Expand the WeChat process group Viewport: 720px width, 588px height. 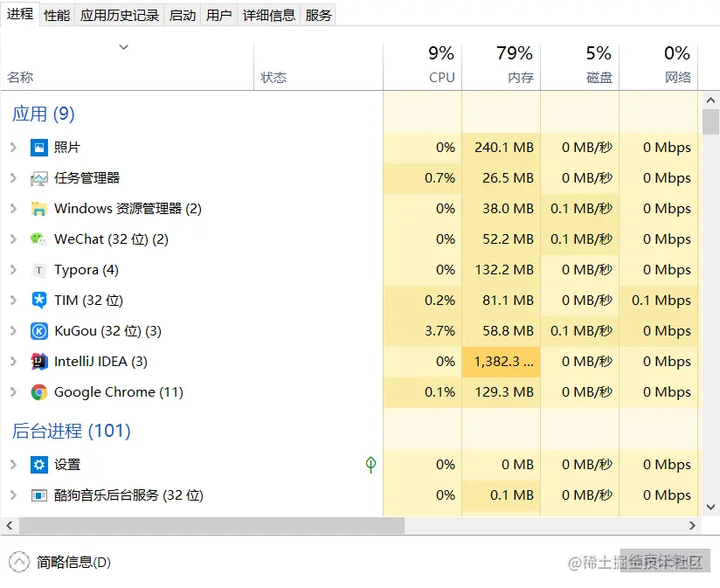tap(13, 239)
